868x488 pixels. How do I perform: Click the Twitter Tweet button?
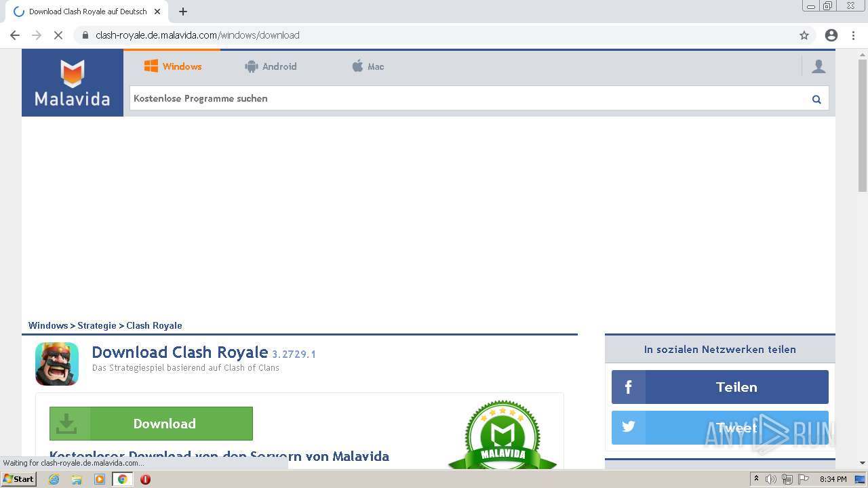pyautogui.click(x=720, y=428)
